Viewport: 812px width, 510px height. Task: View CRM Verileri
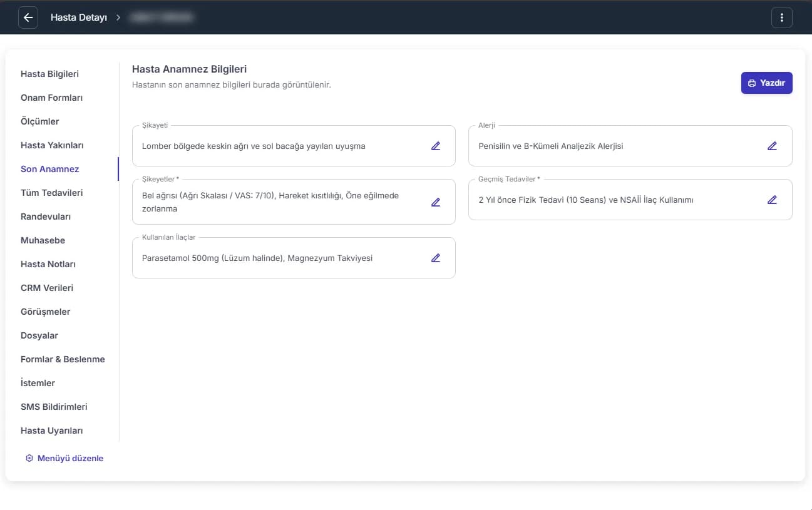point(47,288)
